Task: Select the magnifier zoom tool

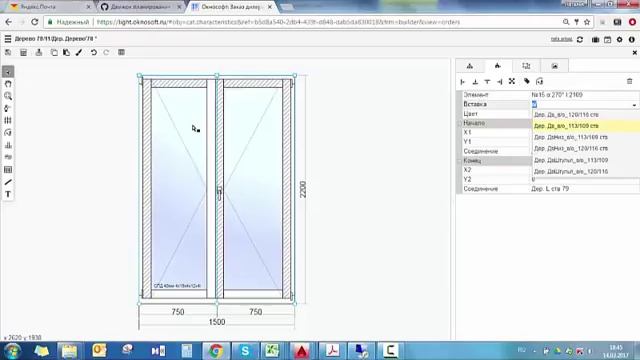Action: coord(8,96)
